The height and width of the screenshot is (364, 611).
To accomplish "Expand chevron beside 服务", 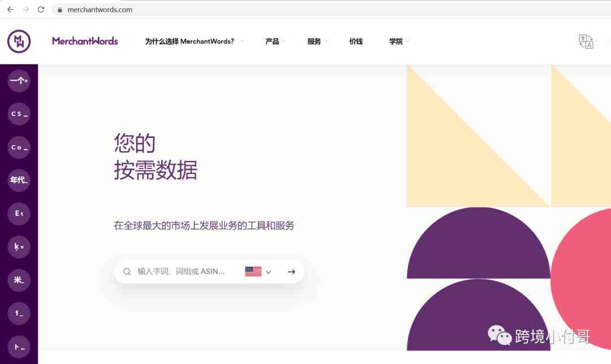I will click(x=326, y=41).
